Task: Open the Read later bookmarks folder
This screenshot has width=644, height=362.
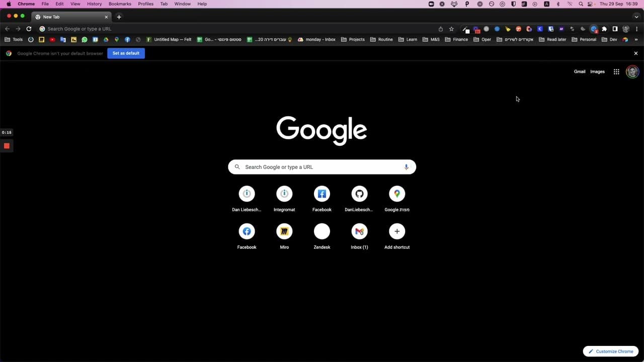Action: tap(552, 40)
